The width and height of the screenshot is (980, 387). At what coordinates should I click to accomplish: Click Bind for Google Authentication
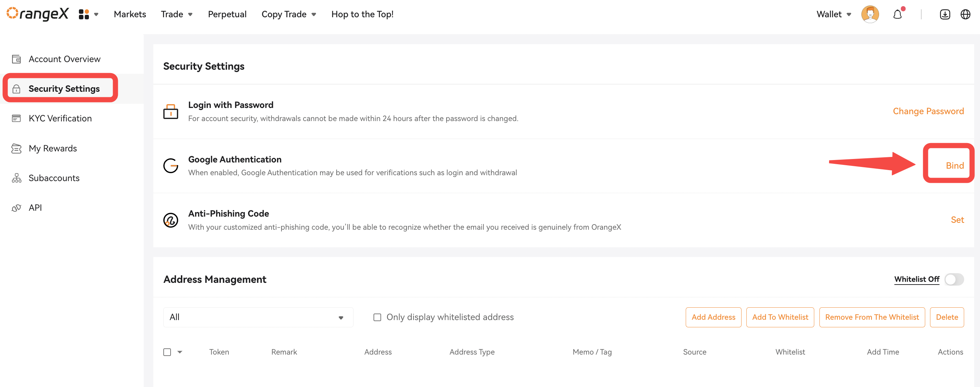(x=955, y=165)
